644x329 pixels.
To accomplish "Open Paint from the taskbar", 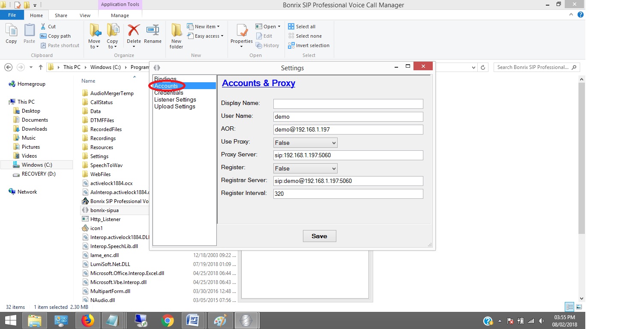I will coord(219,320).
